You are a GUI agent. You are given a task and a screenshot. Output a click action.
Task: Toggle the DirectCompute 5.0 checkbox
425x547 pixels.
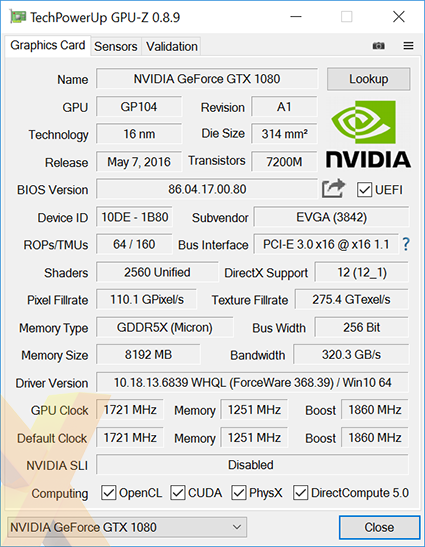[300, 493]
